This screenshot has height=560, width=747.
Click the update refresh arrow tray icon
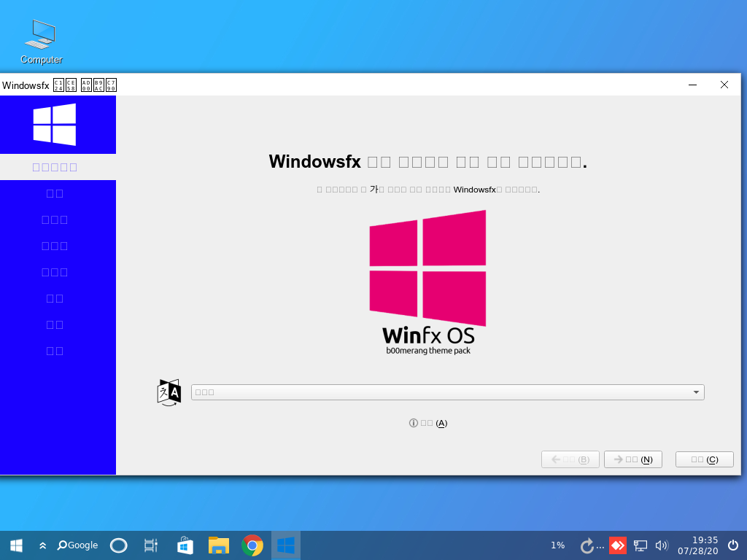click(587, 545)
